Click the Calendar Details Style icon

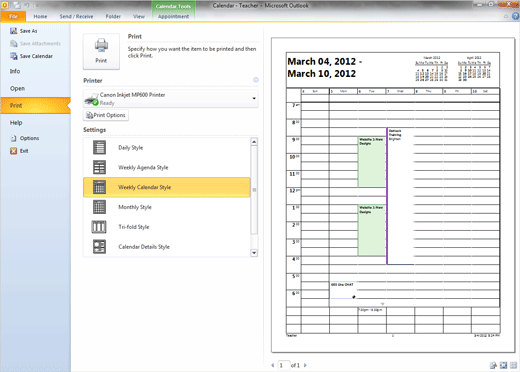pos(99,247)
